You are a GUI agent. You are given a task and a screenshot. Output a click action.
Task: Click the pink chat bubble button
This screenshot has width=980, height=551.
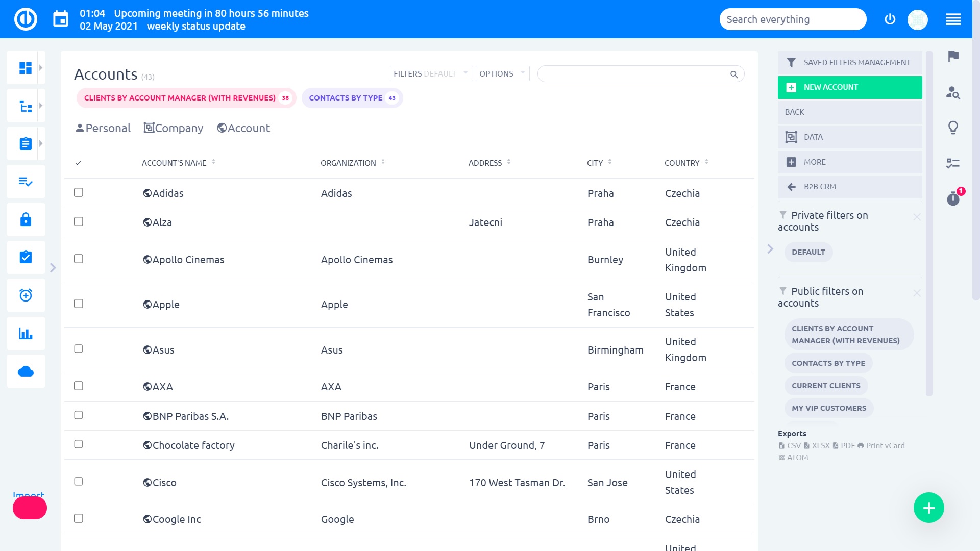(x=30, y=508)
